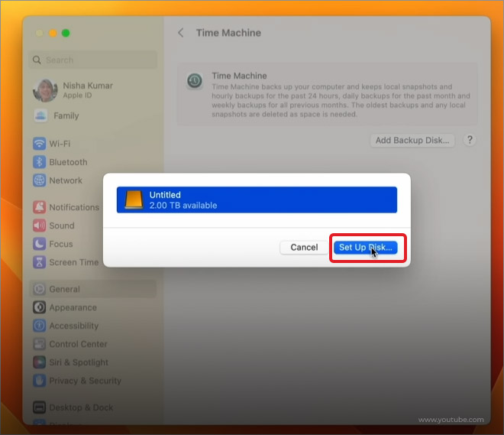The image size is (504, 435).
Task: Click the Siri & Spotlight icon
Action: (39, 362)
